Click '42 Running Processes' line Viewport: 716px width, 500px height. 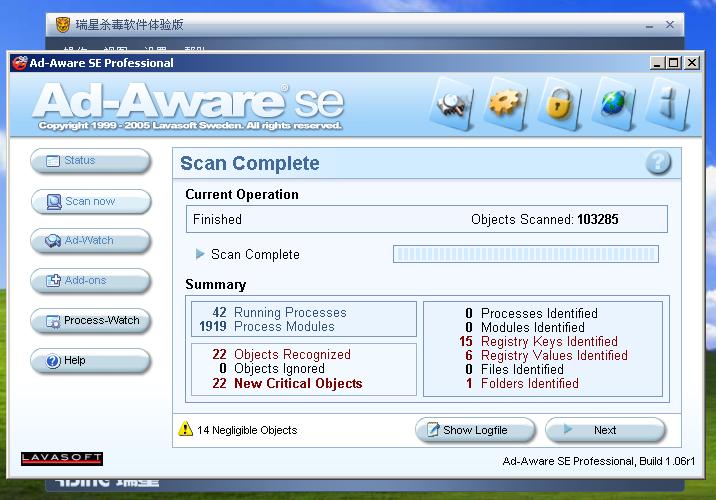(x=279, y=312)
